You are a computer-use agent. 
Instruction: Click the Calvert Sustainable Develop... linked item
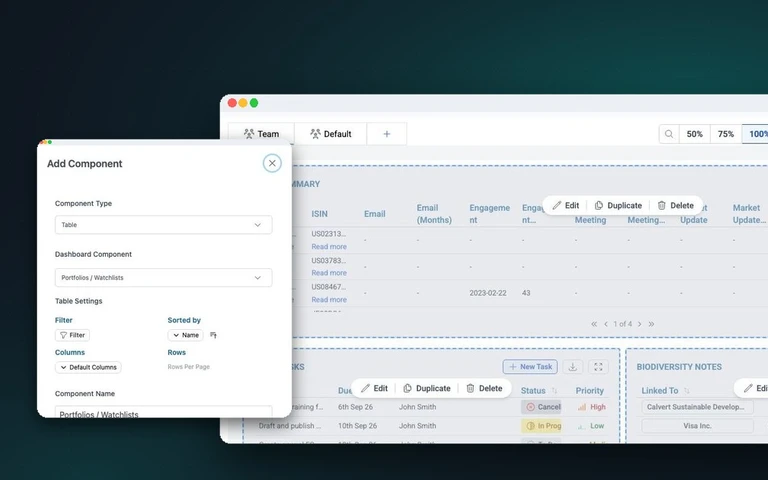click(697, 407)
